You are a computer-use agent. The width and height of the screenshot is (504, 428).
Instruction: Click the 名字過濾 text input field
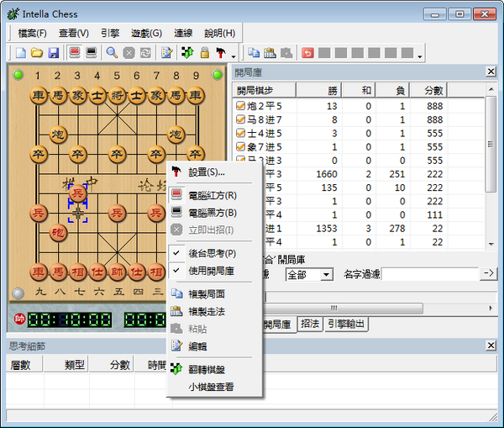tap(430, 275)
